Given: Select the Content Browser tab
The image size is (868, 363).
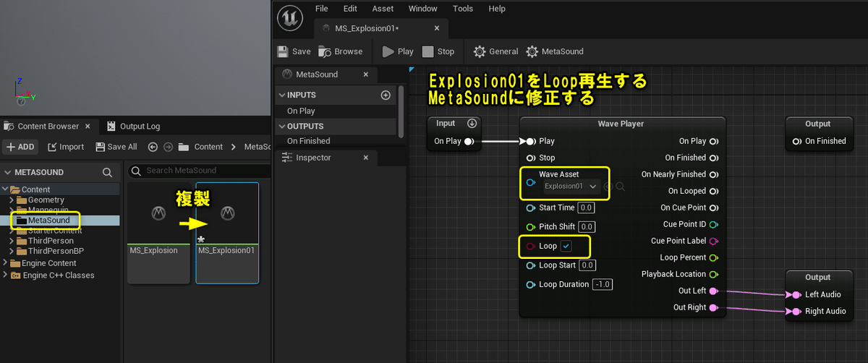Looking at the screenshot, I should click(48, 127).
